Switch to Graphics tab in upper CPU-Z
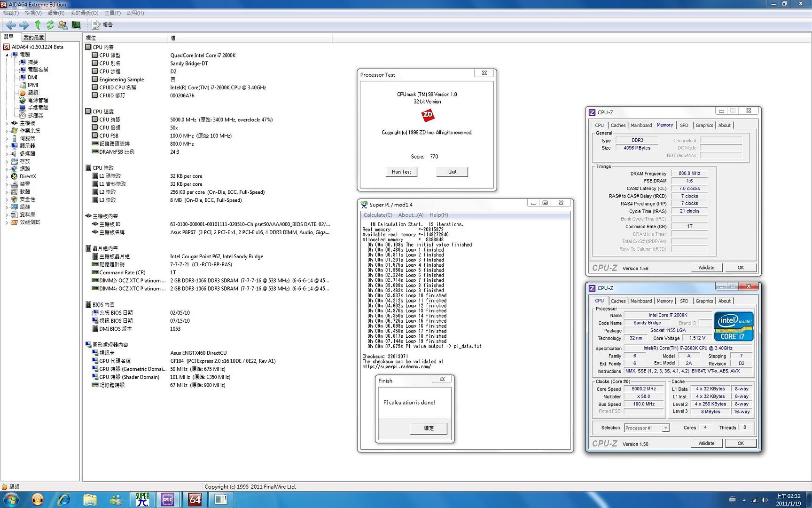The width and height of the screenshot is (812, 508). click(x=704, y=125)
